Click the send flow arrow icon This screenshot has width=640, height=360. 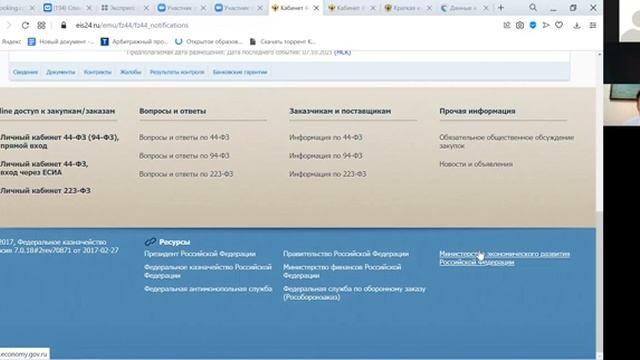546,25
